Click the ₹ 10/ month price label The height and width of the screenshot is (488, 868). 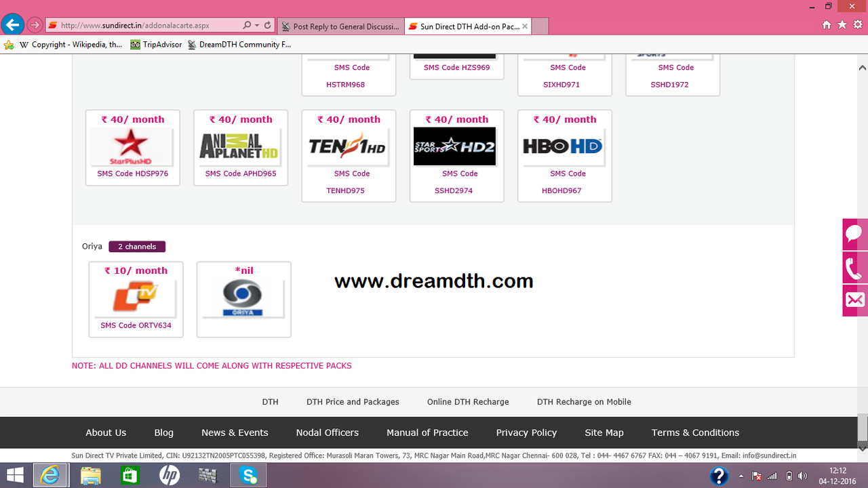[x=136, y=270]
